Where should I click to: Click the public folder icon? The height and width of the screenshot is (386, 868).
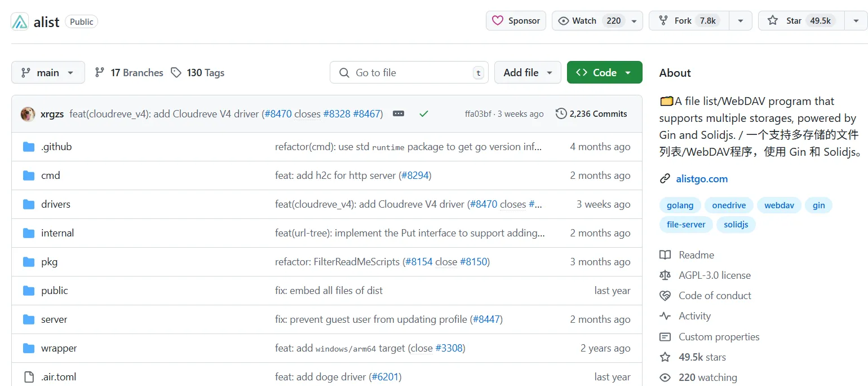pos(29,291)
